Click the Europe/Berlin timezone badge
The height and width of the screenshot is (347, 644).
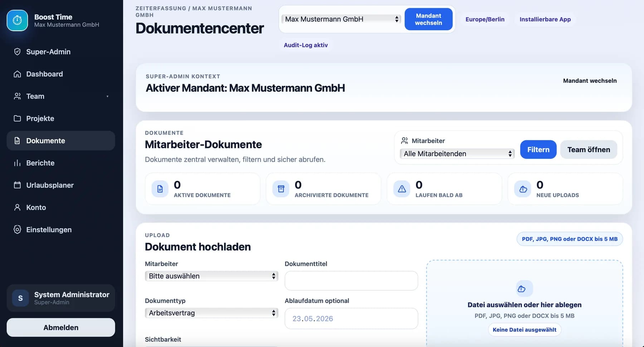pos(485,19)
